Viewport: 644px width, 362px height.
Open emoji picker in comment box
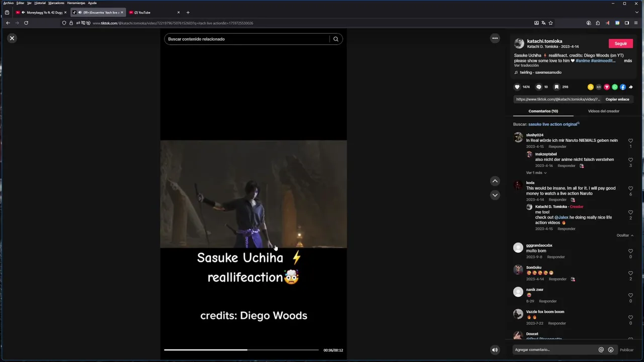click(611, 350)
